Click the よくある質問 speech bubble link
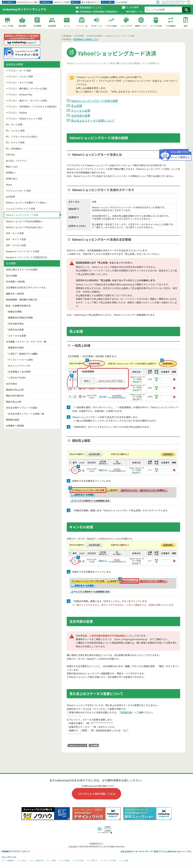 tap(130, 7)
